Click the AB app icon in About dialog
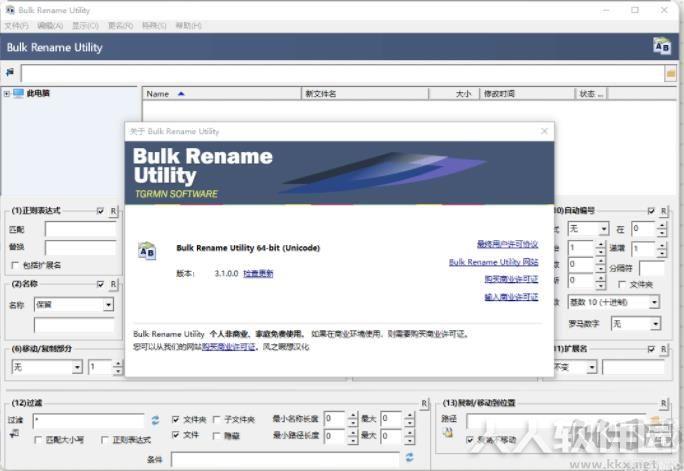 [147, 251]
